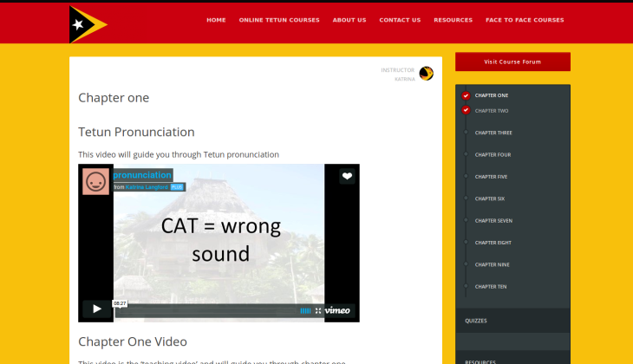
Task: Go to About Us page
Action: click(x=349, y=20)
